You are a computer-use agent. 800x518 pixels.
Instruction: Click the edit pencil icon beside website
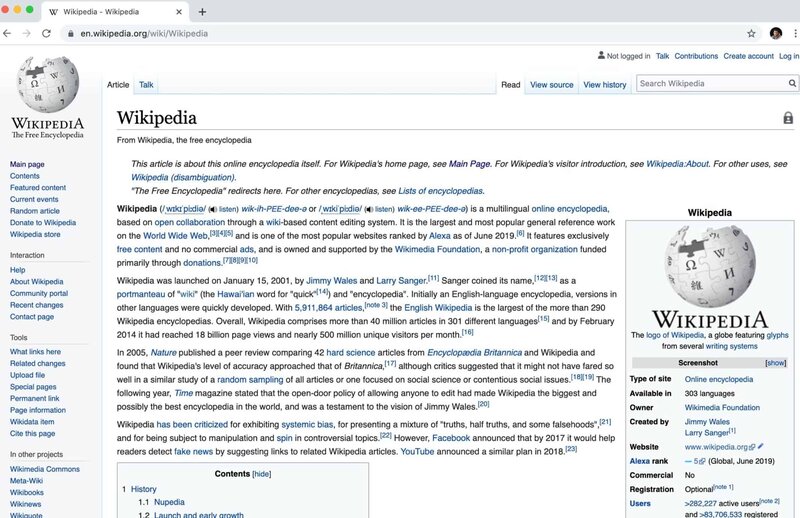(760, 446)
